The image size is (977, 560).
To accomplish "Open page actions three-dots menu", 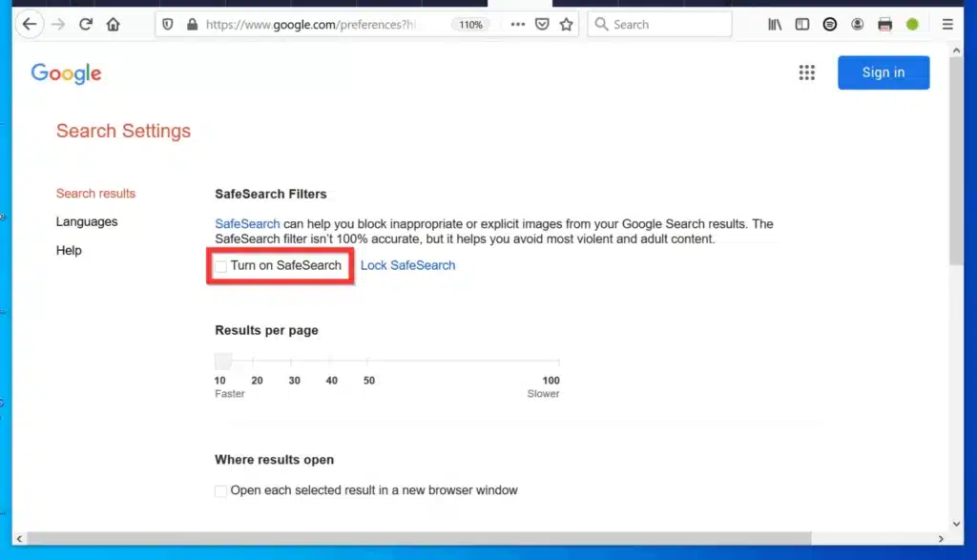I will point(518,24).
